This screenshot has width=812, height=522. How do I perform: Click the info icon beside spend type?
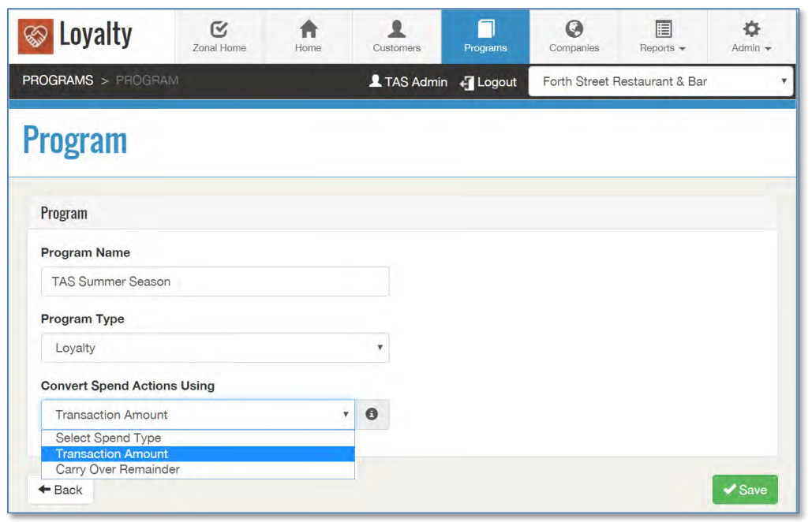(372, 415)
